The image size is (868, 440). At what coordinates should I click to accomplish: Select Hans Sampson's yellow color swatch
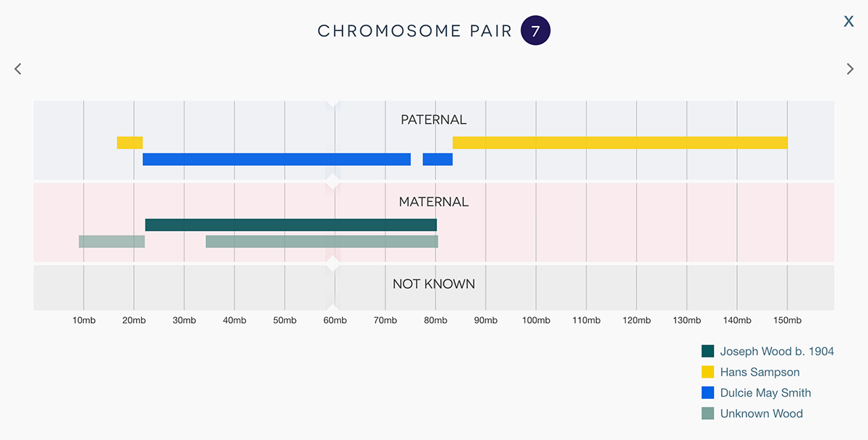click(x=707, y=372)
